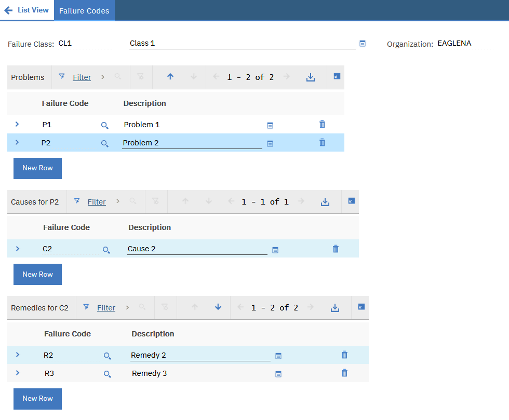This screenshot has height=420, width=509.
Task: Delete the Remedy 3 row
Action: (344, 373)
